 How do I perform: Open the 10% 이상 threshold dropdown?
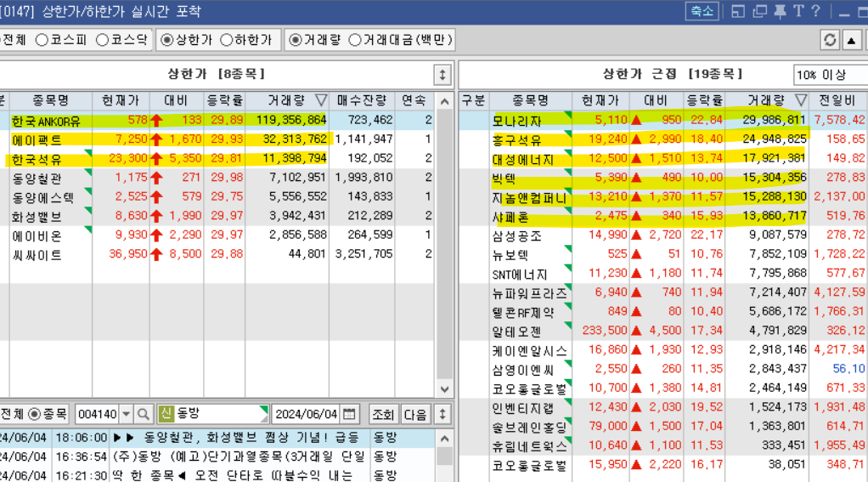[831, 75]
